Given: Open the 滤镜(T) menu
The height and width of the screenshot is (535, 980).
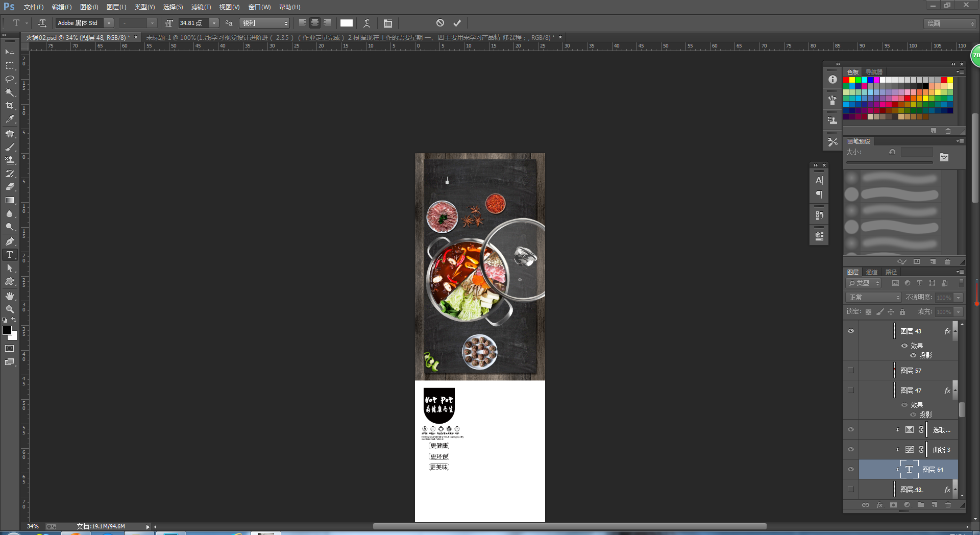Looking at the screenshot, I should tap(201, 7).
